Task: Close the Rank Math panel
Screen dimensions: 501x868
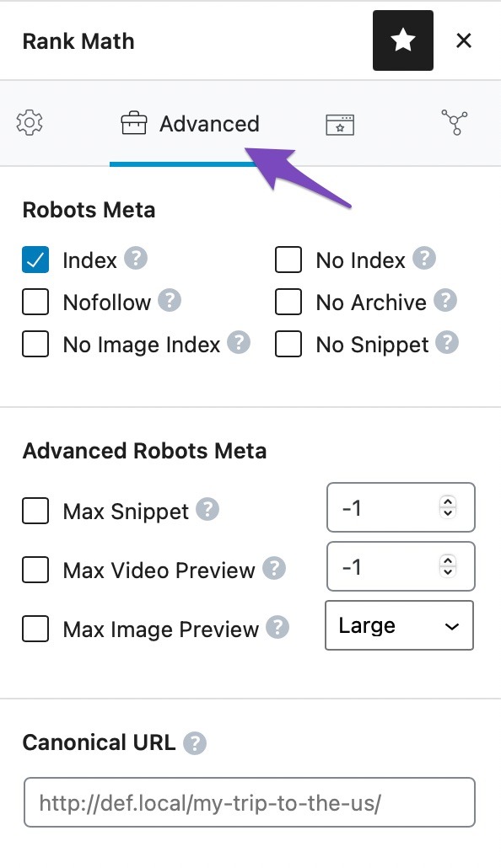Action: [x=463, y=40]
